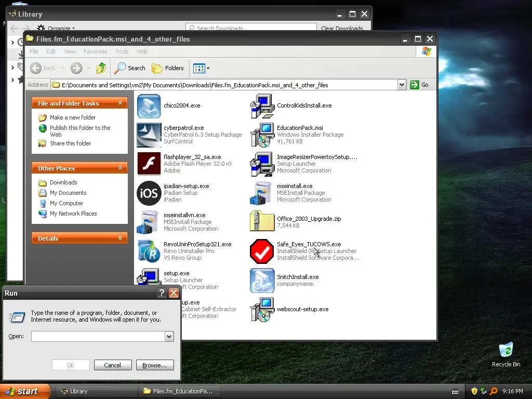The width and height of the screenshot is (532, 399).
Task: Select the Safe_Eyes_TUCOWS.exe red checkmark icon
Action: coord(262,251)
